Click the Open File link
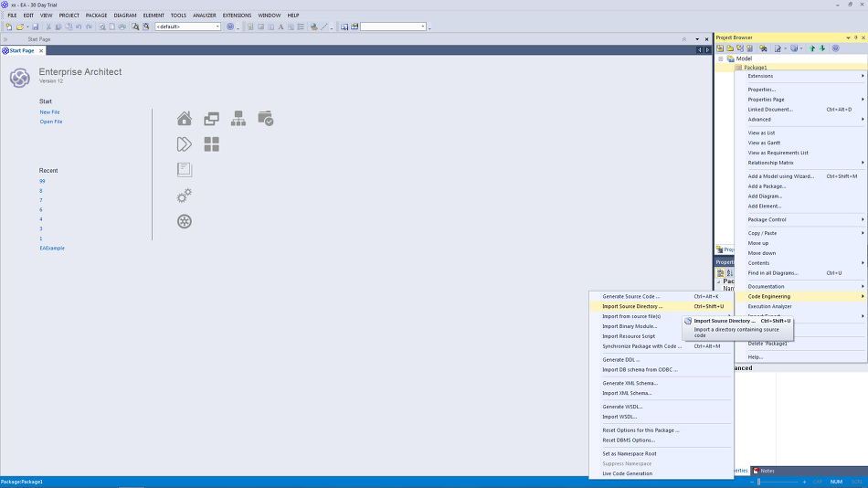The height and width of the screenshot is (488, 868). click(x=51, y=122)
